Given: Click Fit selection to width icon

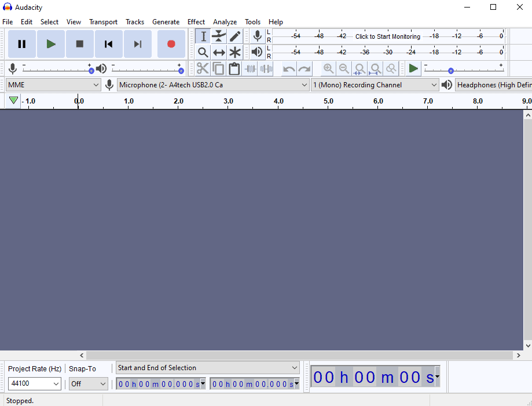Looking at the screenshot, I should pos(359,69).
